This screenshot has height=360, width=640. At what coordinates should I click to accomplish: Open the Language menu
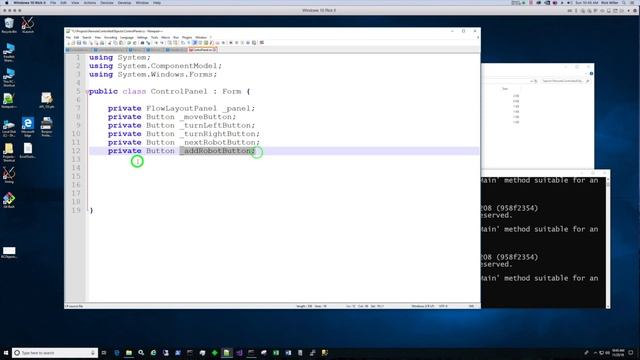(x=127, y=37)
